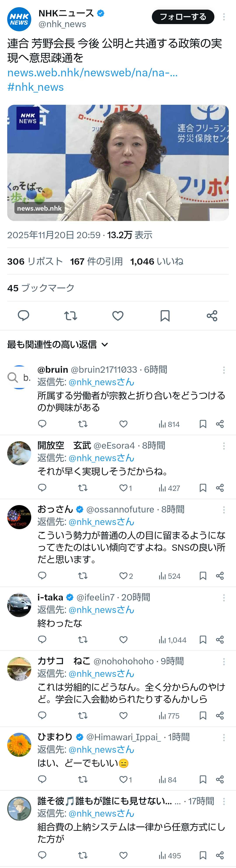
Task: Bookmark the reply by おっさん
Action: (x=203, y=576)
